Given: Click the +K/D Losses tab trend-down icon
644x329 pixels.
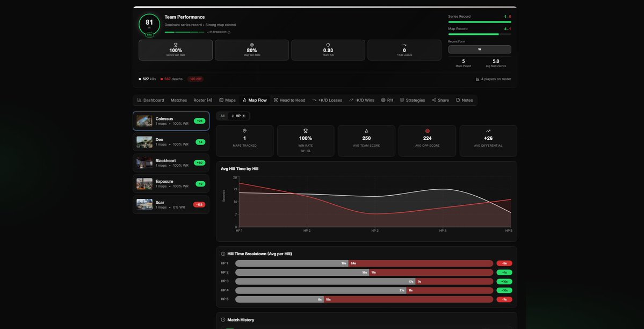Looking at the screenshot, I should pos(314,100).
